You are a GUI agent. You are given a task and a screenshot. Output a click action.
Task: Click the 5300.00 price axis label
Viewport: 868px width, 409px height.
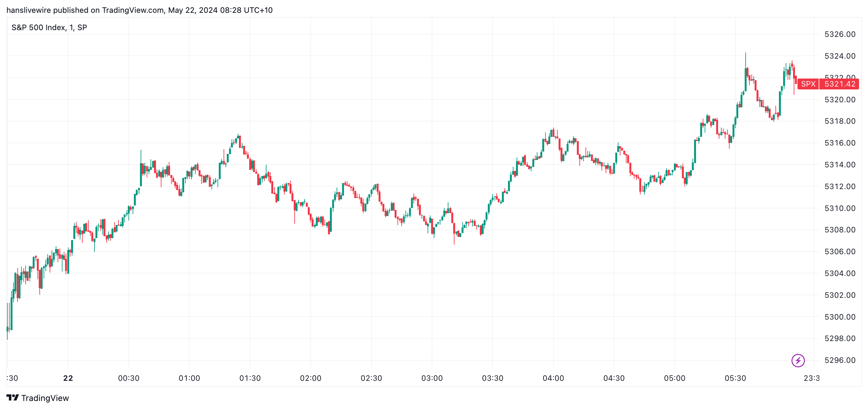(840, 317)
